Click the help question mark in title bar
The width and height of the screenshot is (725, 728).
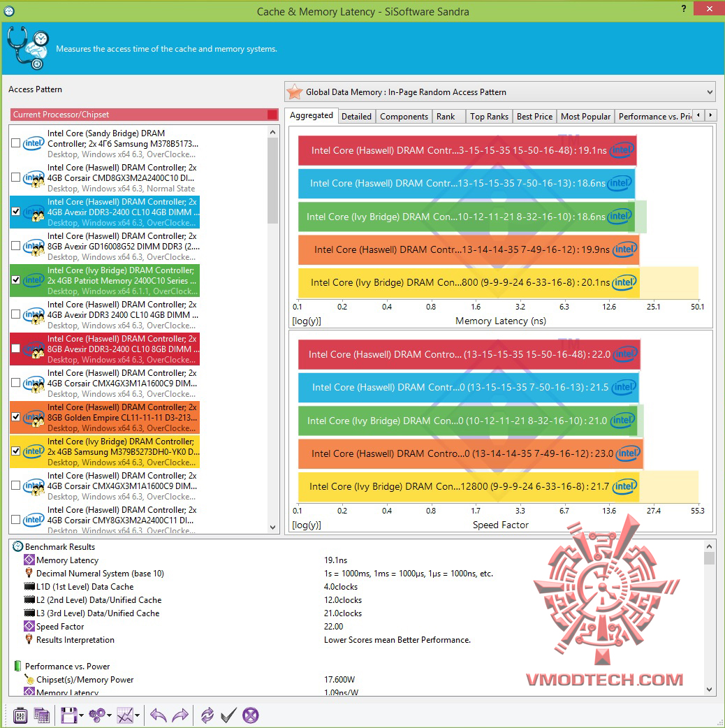pyautogui.click(x=684, y=9)
